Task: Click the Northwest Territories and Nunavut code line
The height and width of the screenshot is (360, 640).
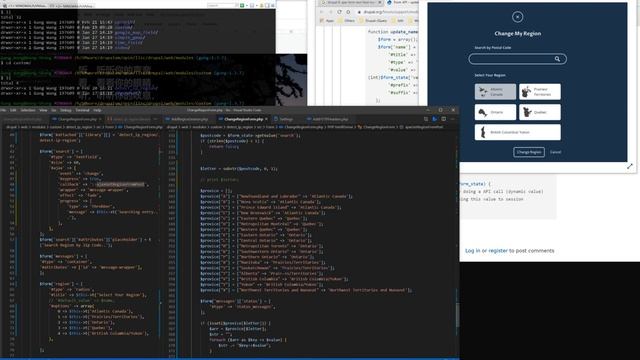Action: tap(306, 290)
